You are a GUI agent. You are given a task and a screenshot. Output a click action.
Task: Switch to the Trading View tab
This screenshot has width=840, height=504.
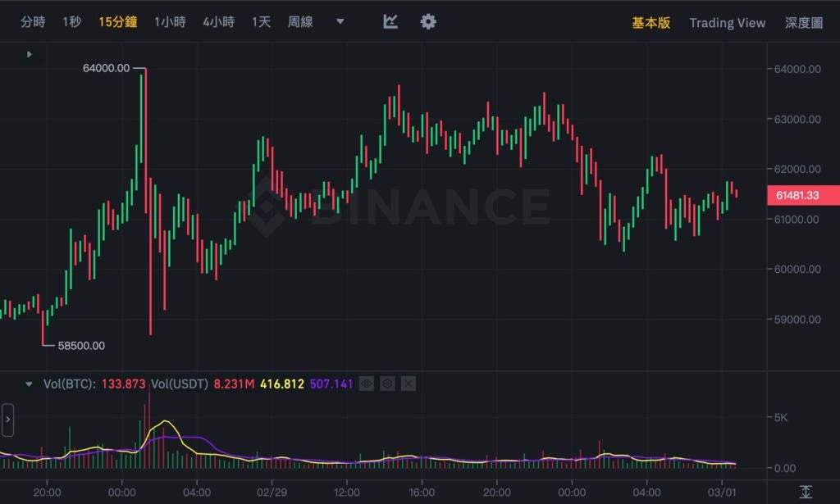[x=727, y=23]
